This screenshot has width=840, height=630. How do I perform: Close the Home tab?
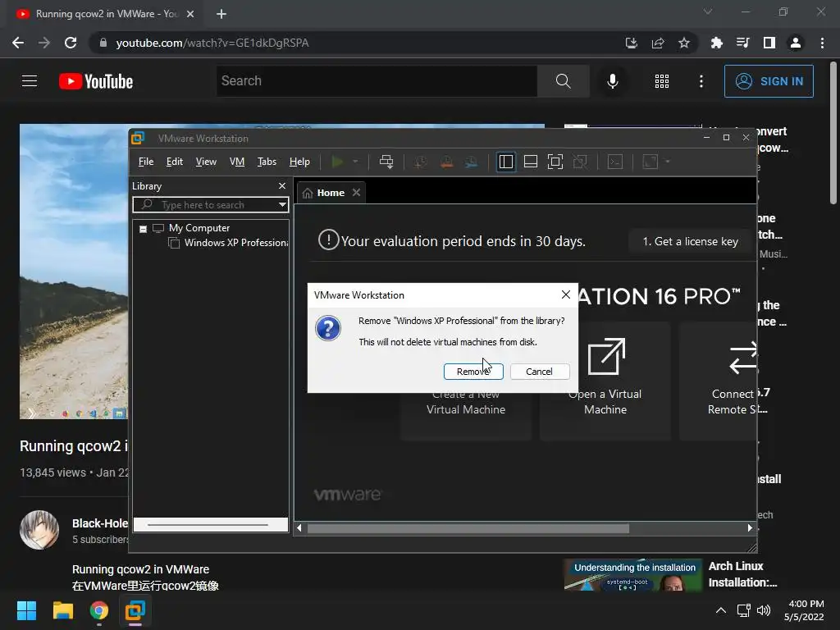click(356, 192)
